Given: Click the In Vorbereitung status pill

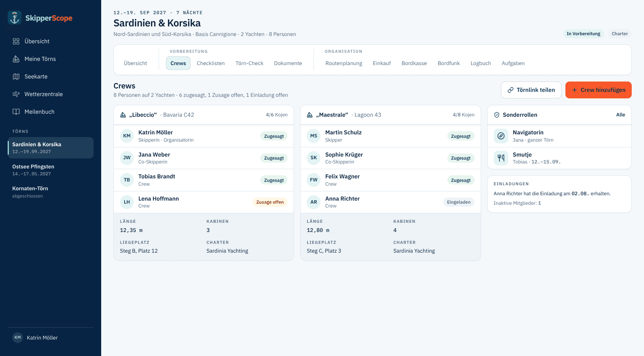Looking at the screenshot, I should point(583,34).
